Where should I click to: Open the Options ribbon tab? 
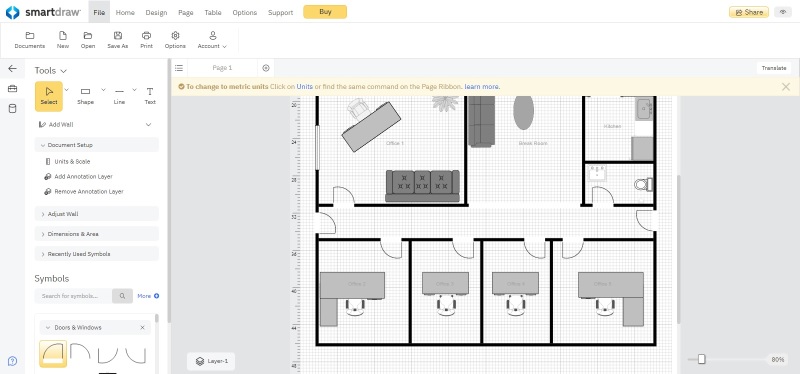[244, 12]
